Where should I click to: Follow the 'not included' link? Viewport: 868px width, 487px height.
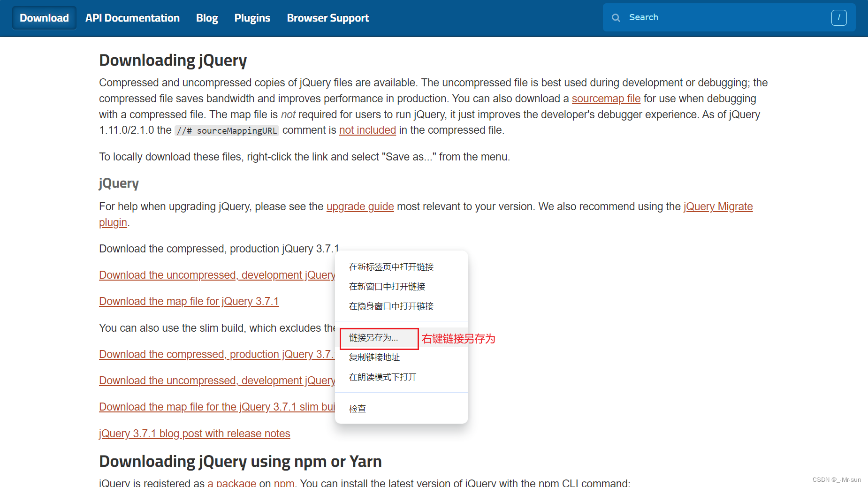(367, 130)
